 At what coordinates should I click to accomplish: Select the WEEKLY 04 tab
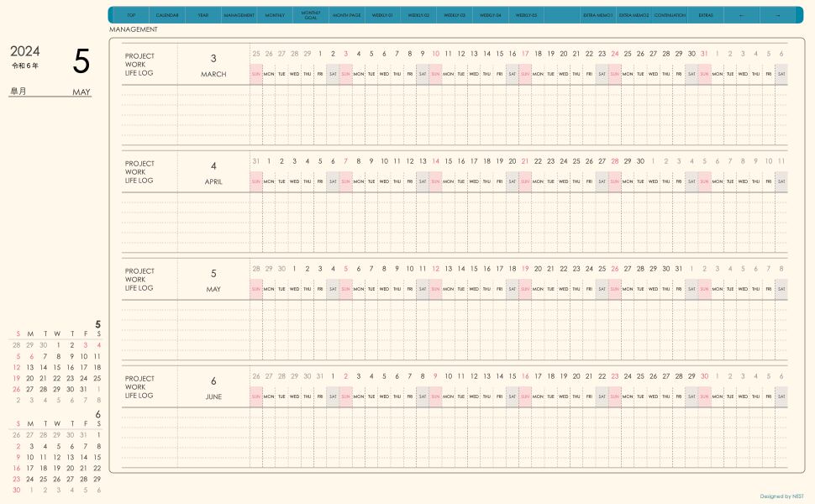[x=490, y=15]
